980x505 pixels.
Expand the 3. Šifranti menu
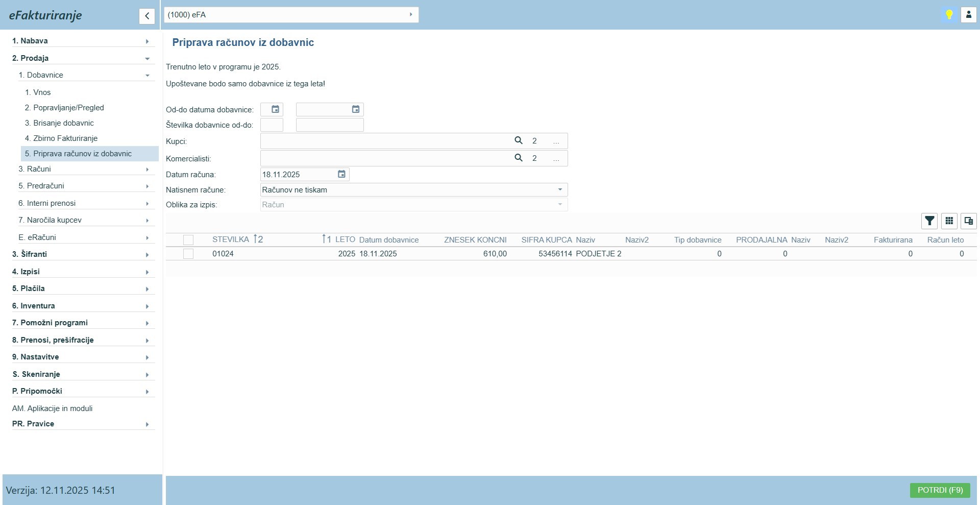click(x=81, y=254)
